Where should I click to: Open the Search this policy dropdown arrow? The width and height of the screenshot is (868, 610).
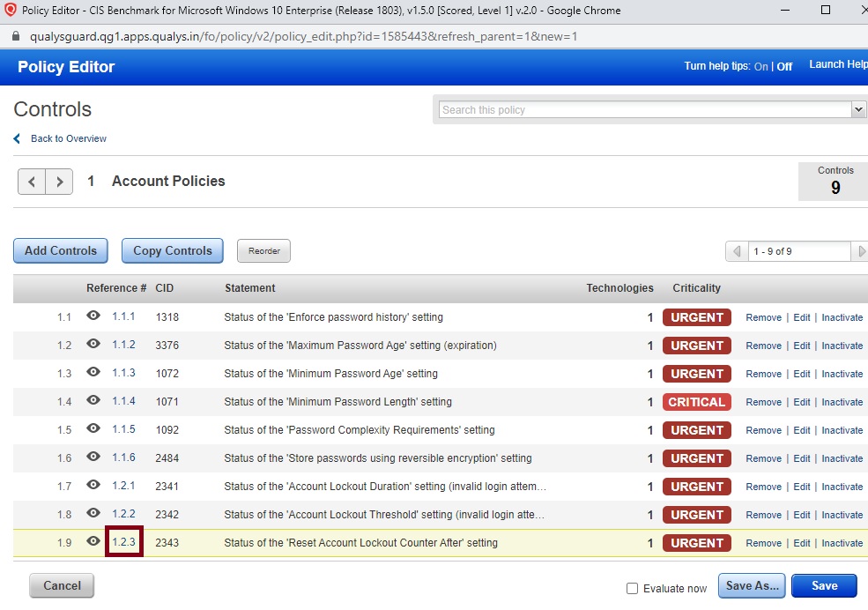(x=858, y=109)
